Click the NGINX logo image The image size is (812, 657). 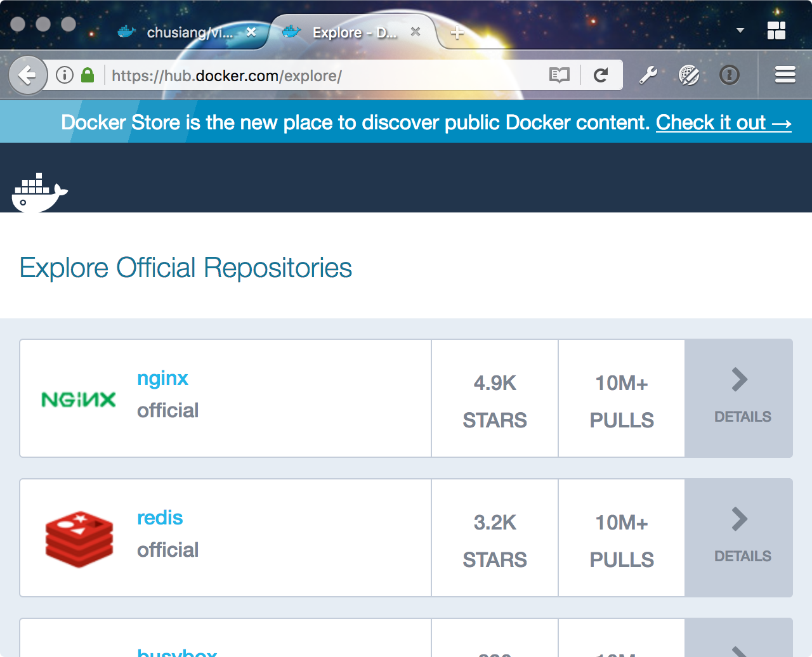pos(79,399)
